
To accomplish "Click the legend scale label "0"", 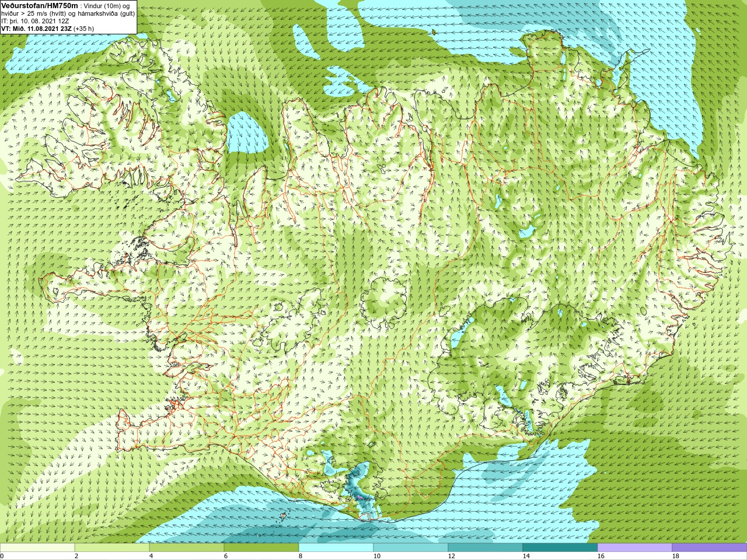I will point(2,556).
